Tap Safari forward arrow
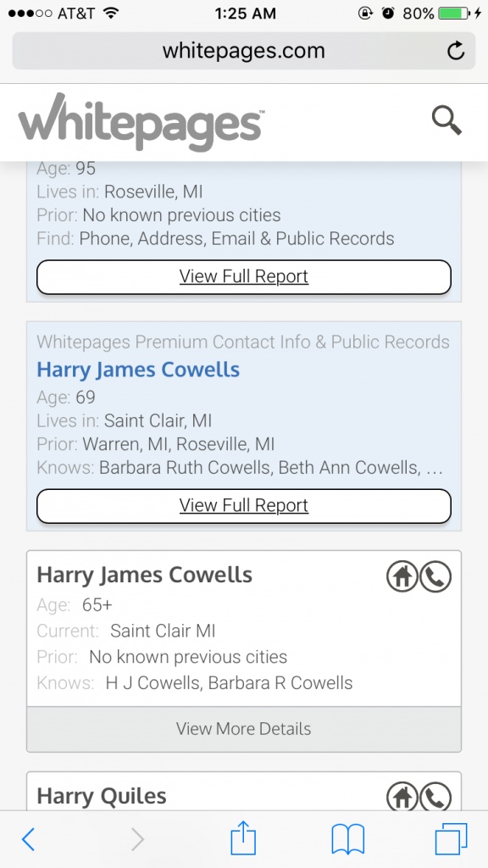 [x=137, y=839]
